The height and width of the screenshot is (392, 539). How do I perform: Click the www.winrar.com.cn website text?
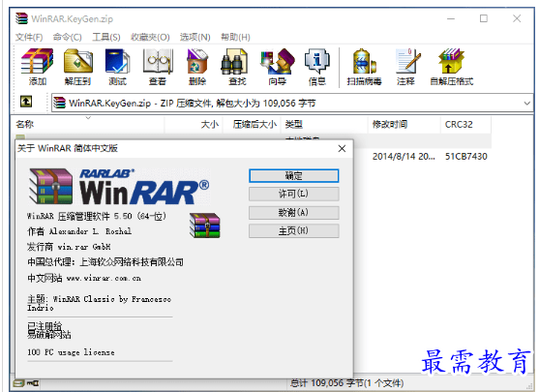point(104,278)
